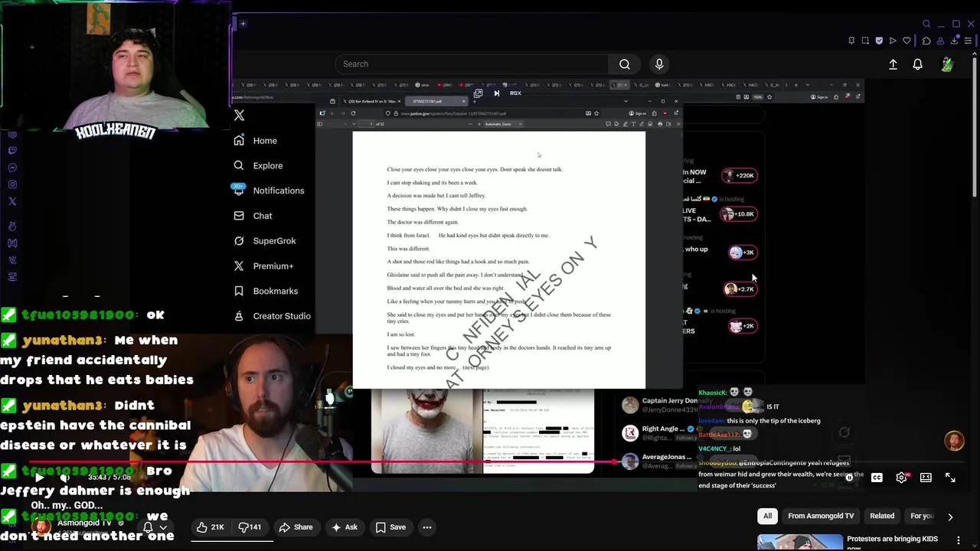Screen dimensions: 980x551
Task: Click the browser send/flow arrow icon
Action: point(893,41)
